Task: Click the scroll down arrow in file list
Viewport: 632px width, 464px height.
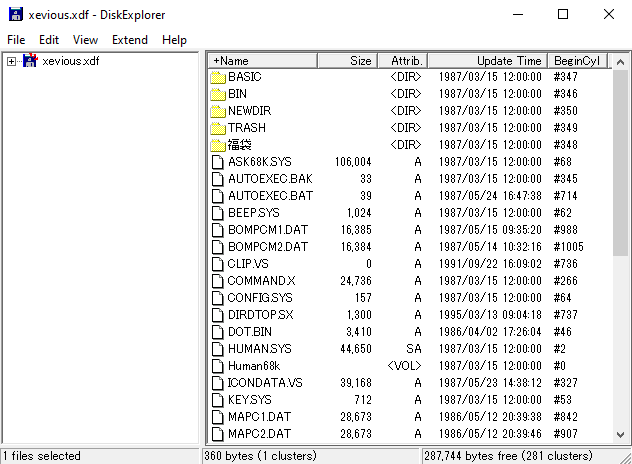Action: coord(620,435)
